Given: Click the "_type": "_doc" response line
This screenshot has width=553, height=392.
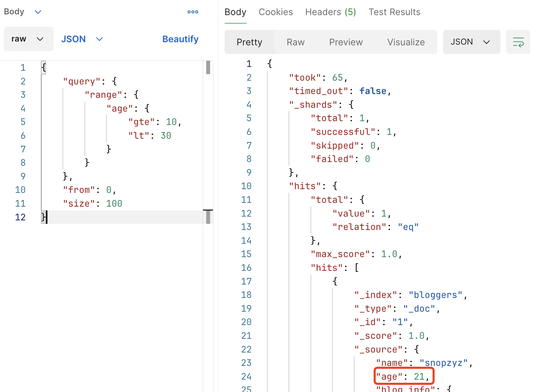Looking at the screenshot, I should click(397, 309).
